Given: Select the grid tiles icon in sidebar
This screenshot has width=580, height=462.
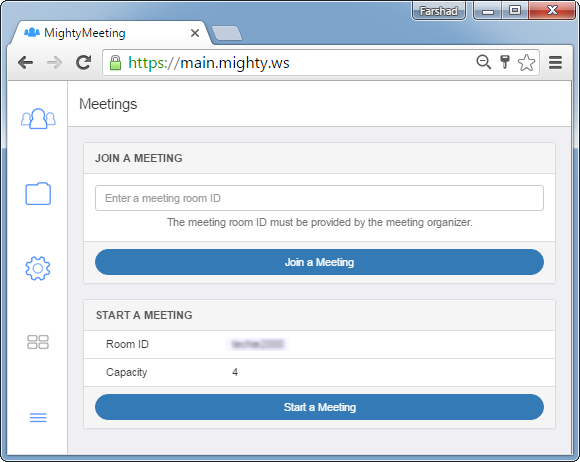Looking at the screenshot, I should (38, 342).
